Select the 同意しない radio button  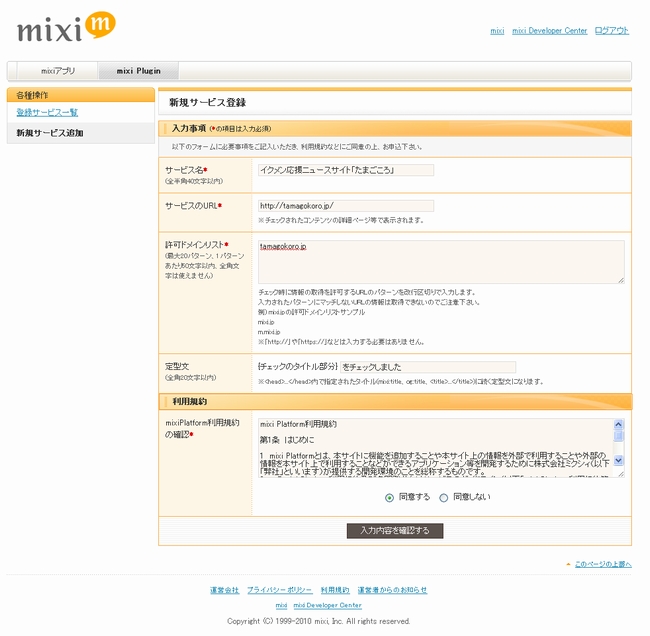444,498
